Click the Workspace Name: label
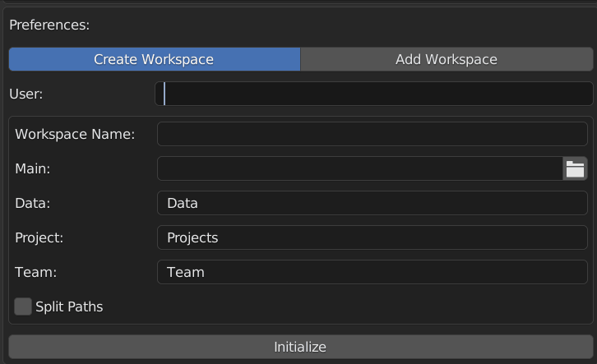The image size is (597, 364). tap(75, 134)
